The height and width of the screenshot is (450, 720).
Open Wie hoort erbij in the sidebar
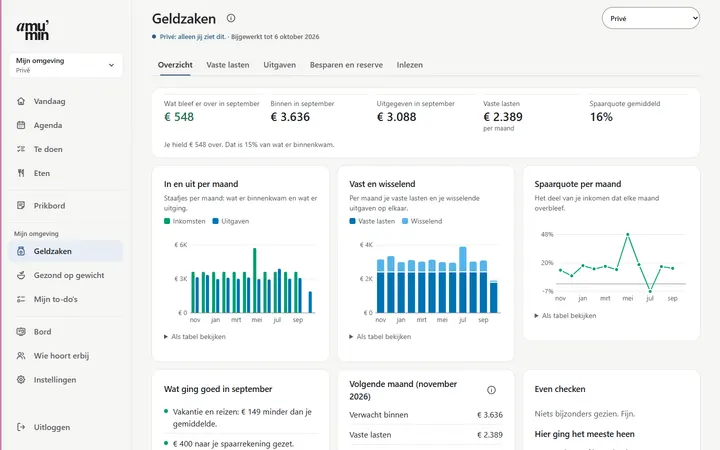(66, 355)
